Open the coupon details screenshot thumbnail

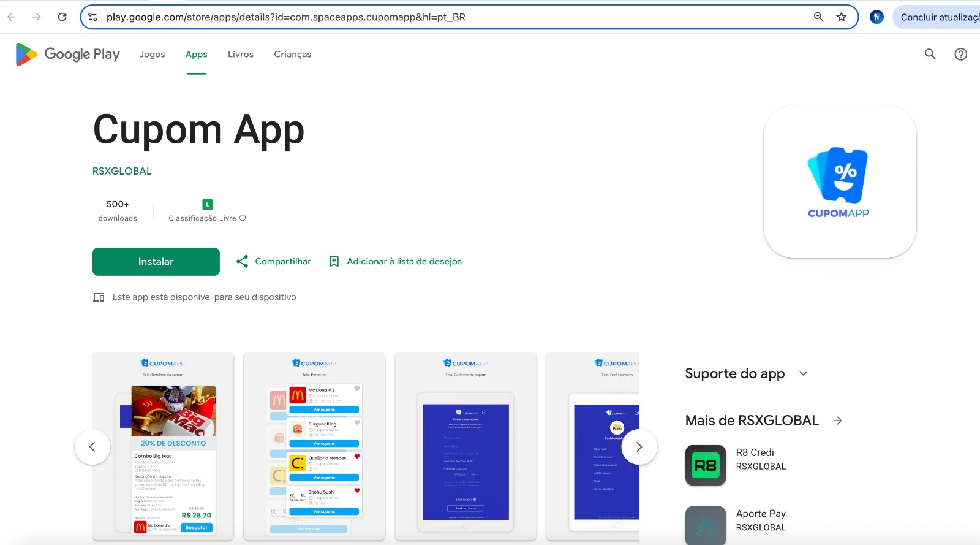pos(163,446)
